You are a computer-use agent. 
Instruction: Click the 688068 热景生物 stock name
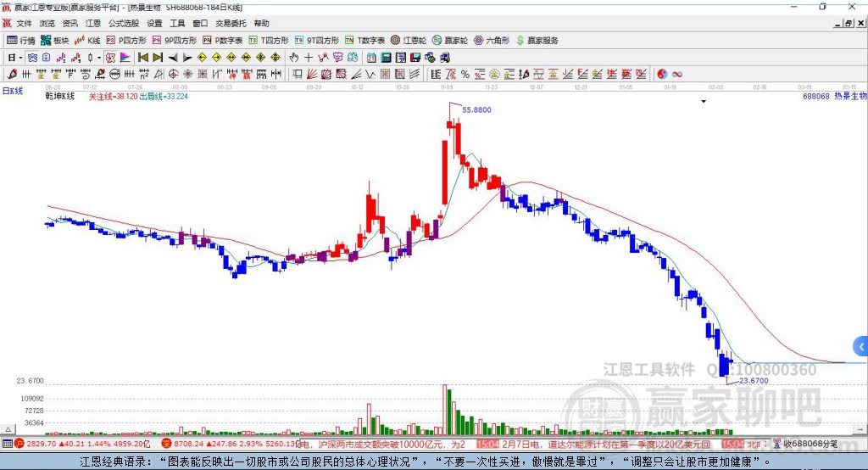835,97
